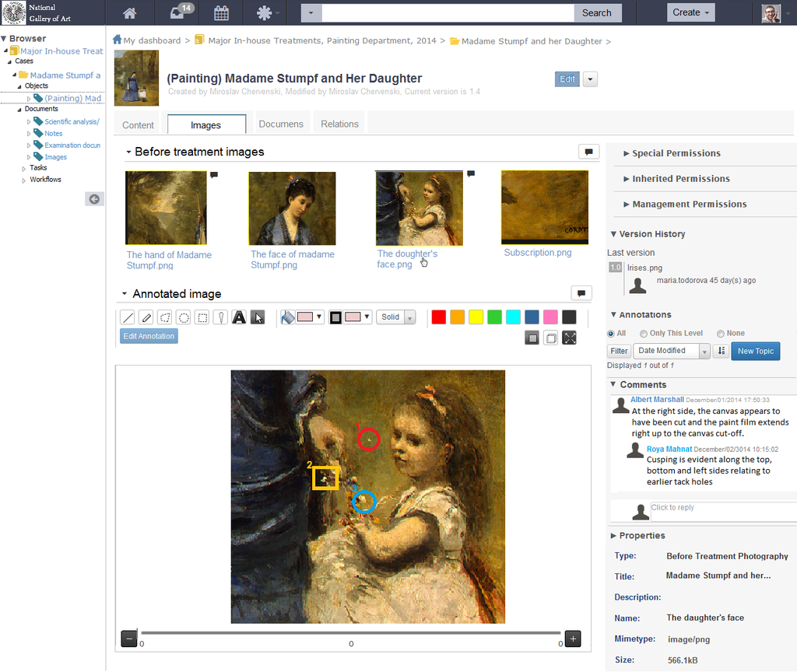The width and height of the screenshot is (797, 672).
Task: Open Subscription.png link
Action: pyautogui.click(x=538, y=253)
